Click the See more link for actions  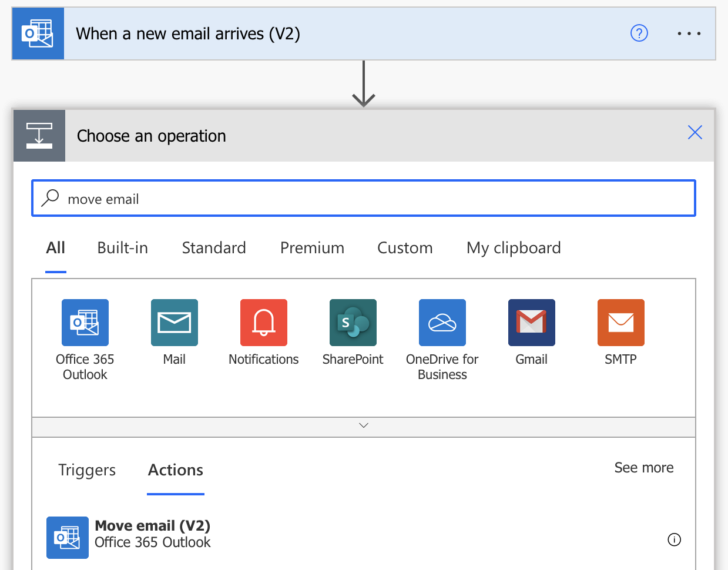[644, 467]
